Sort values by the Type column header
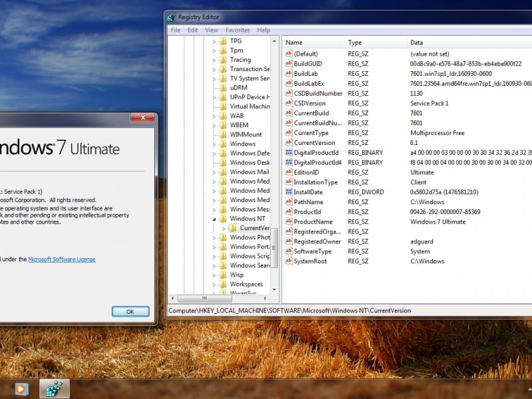Viewport: 532px width, 399px height. point(376,43)
